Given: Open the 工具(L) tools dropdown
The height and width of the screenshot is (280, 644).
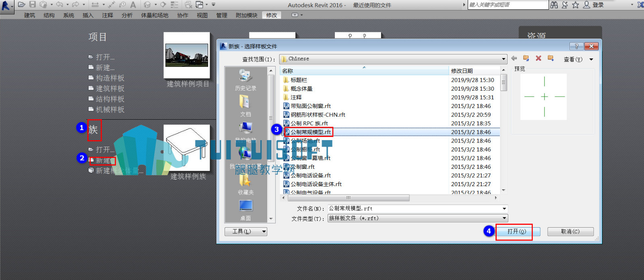Looking at the screenshot, I should [x=246, y=232].
